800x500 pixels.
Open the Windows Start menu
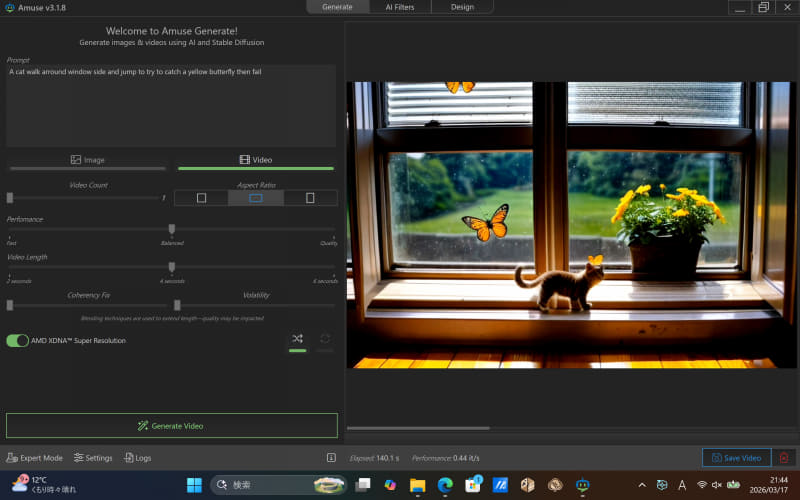194,485
